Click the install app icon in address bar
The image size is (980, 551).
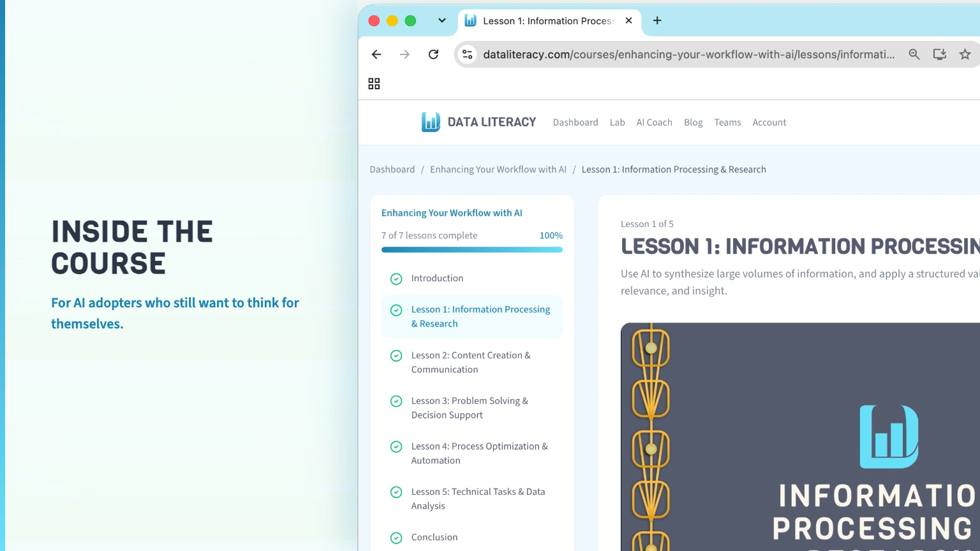coord(939,54)
